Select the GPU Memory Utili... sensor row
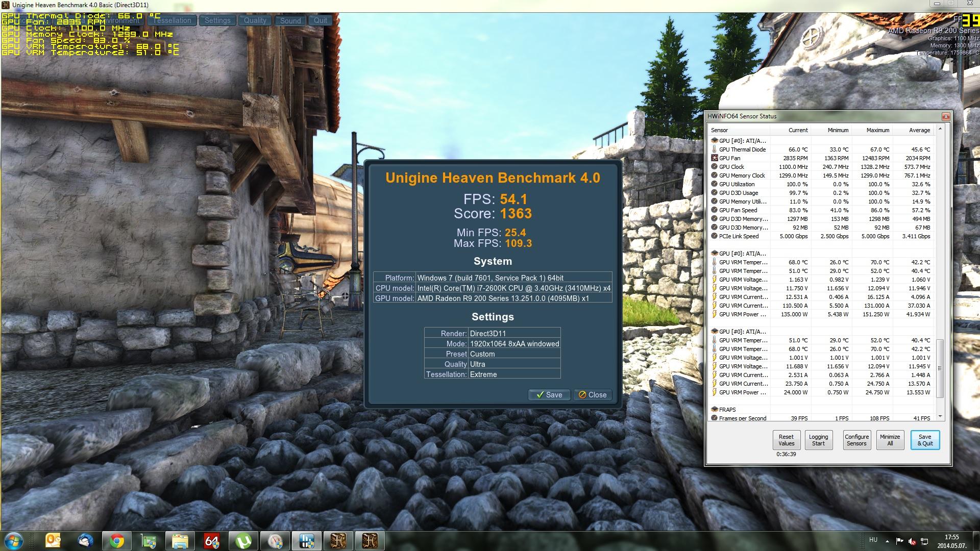 pos(821,202)
